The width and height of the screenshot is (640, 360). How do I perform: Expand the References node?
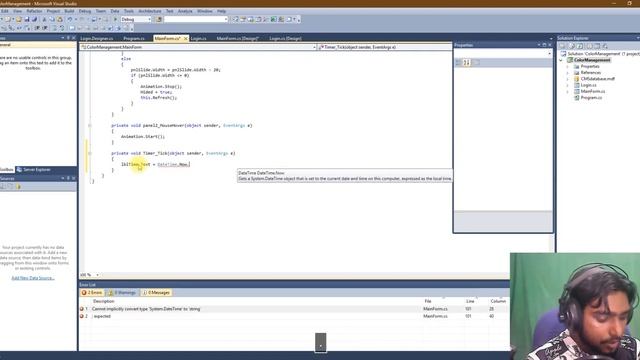(x=567, y=73)
